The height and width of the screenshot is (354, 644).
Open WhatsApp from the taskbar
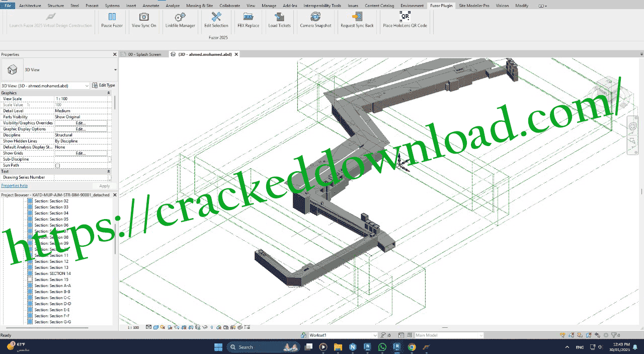[382, 347]
